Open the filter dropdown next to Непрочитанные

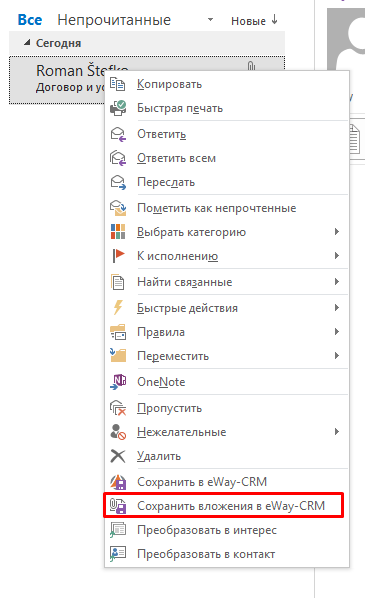coord(210,20)
